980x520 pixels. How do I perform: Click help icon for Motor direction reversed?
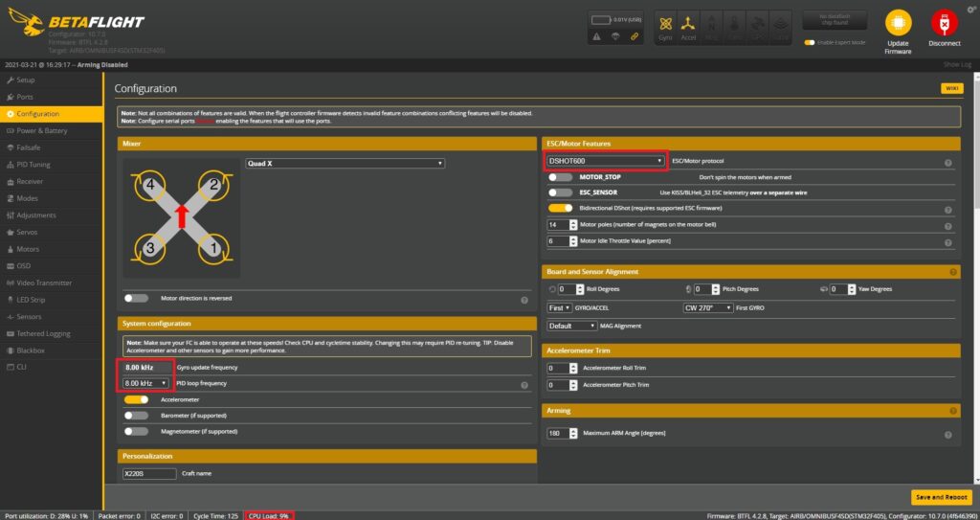coord(524,301)
